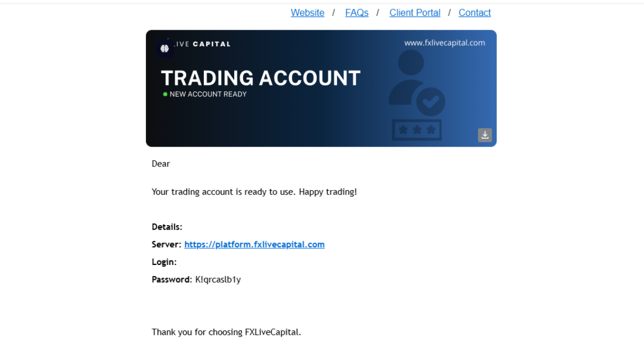Click the Thank you for choosing FXLiveCapital line

[226, 332]
